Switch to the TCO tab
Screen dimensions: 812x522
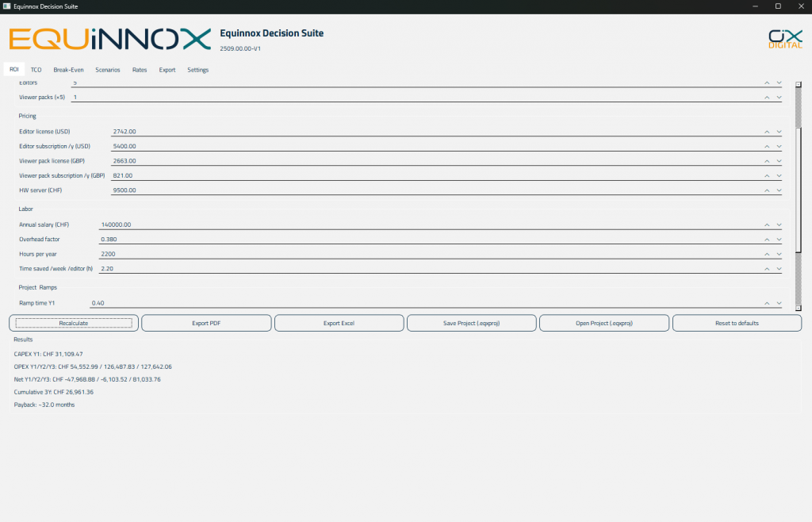click(36, 70)
